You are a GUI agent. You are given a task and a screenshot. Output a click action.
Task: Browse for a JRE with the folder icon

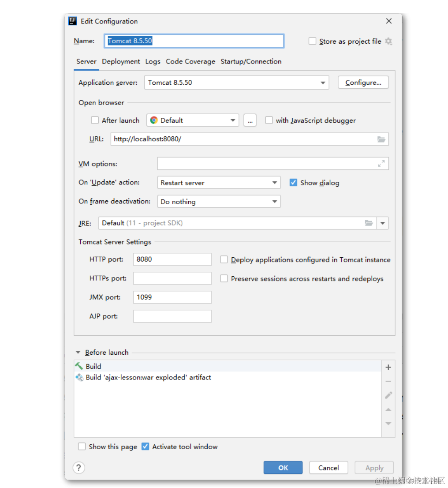(369, 223)
